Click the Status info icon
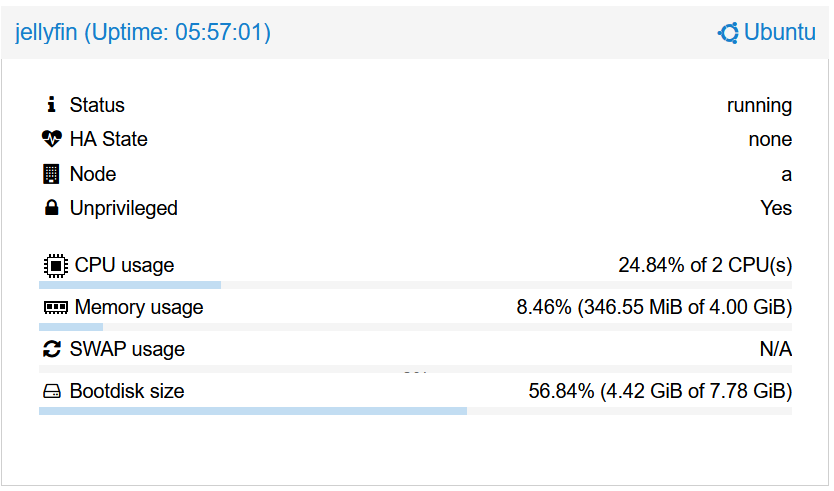Screen dimensions: 834x491 click(x=52, y=105)
